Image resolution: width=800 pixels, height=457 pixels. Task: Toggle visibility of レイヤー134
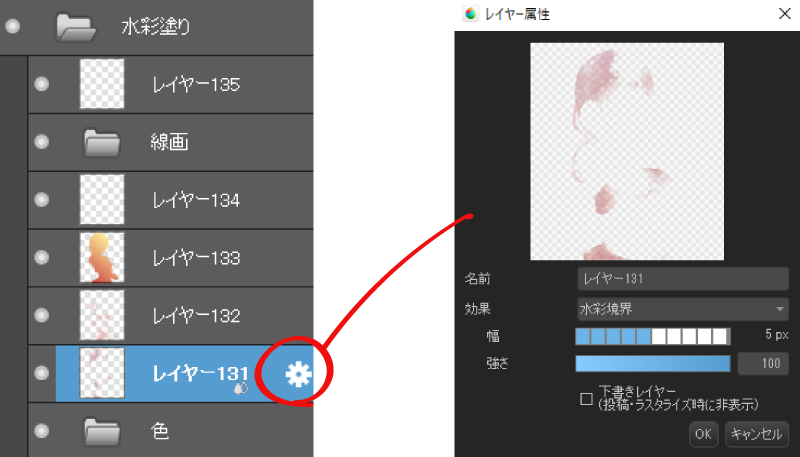[x=41, y=199]
